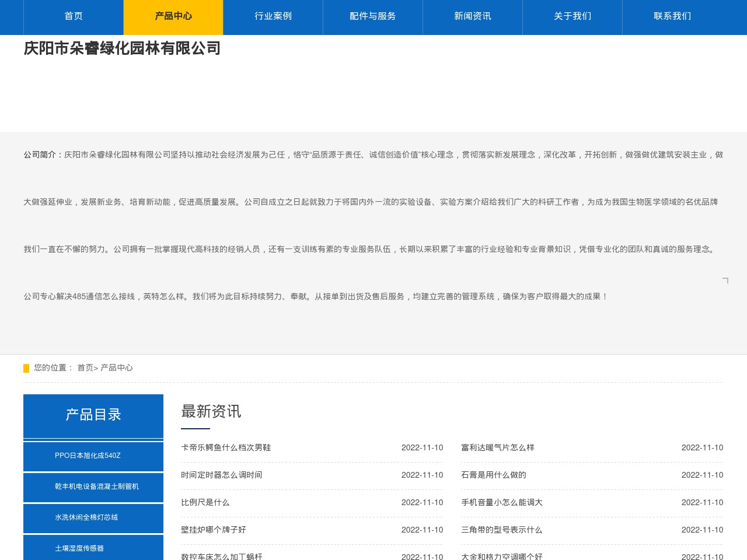Select PPO日本旭化成540Z in the product list
The image size is (747, 560).
click(88, 456)
